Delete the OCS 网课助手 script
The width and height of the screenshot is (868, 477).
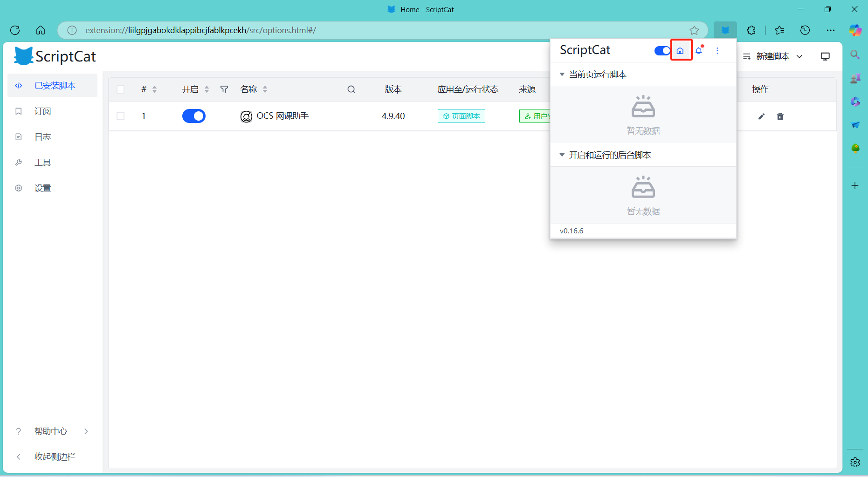780,116
